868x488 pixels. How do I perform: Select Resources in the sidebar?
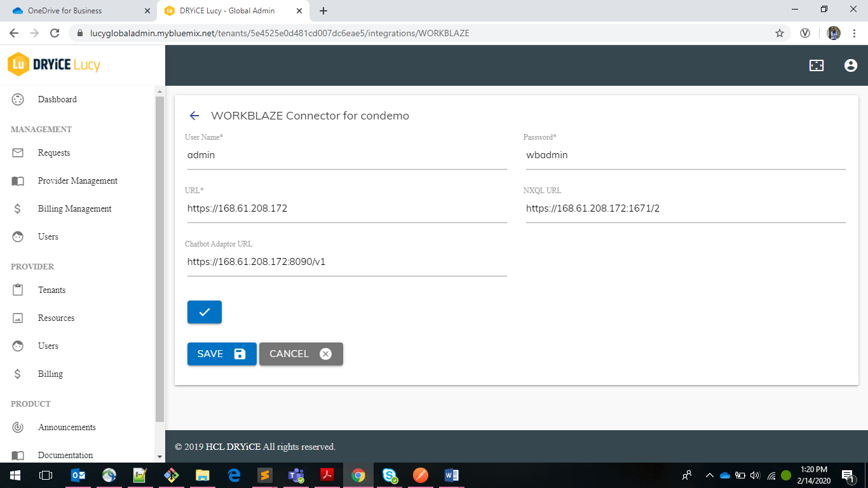(x=57, y=318)
